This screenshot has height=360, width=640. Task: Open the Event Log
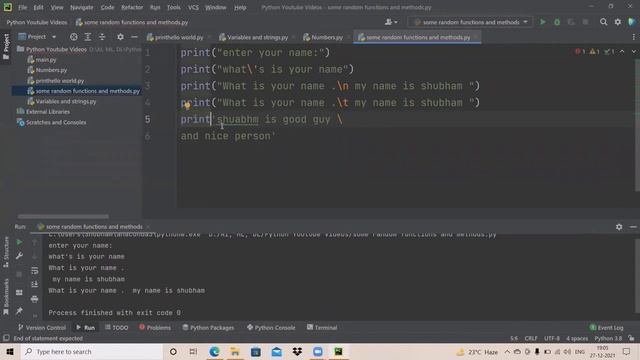[607, 328]
